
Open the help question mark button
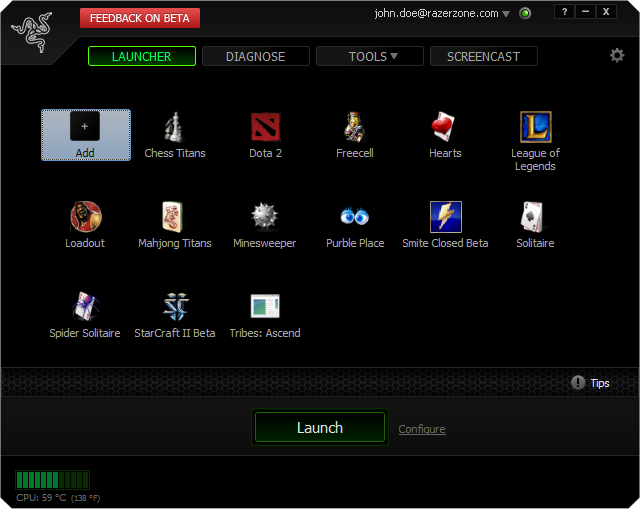[x=564, y=12]
